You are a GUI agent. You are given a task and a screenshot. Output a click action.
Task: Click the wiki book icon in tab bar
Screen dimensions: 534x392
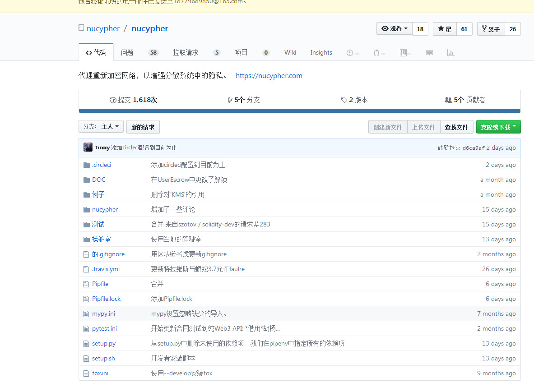[x=429, y=53]
